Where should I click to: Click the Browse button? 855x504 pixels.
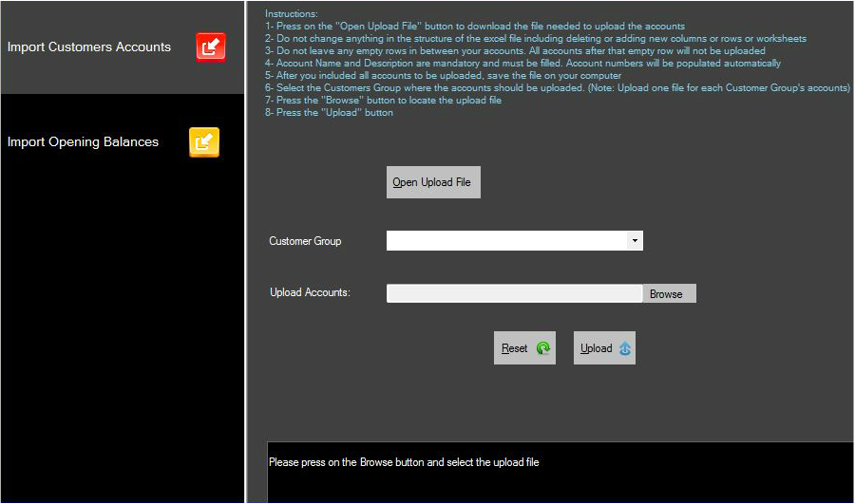click(x=669, y=293)
